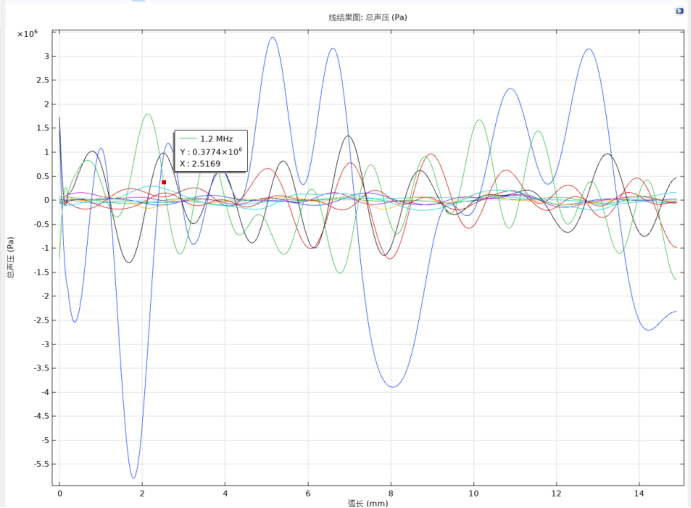This screenshot has width=691, height=508.
Task: Click the y-axis tick label '-5'
Action: click(45, 440)
